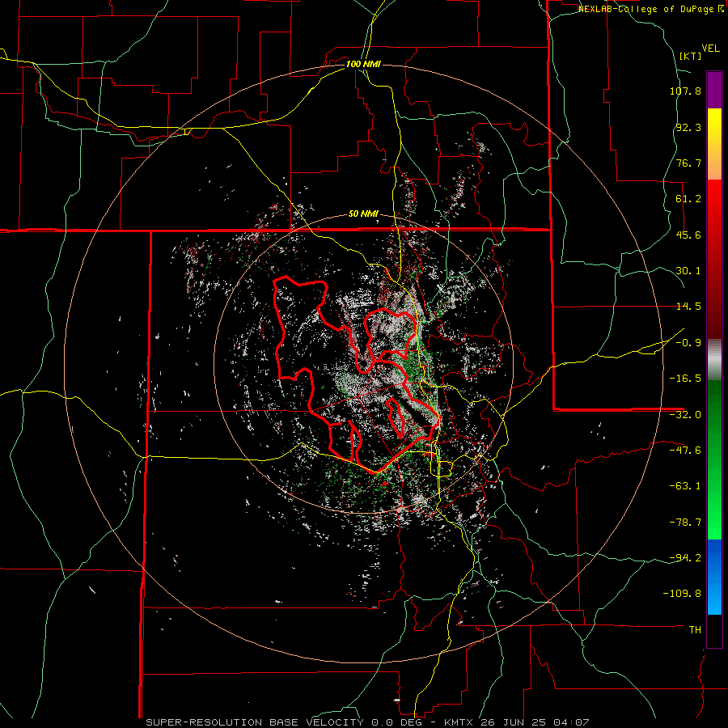
Task: Select the 30.1 knot scale value
Action: 688,271
